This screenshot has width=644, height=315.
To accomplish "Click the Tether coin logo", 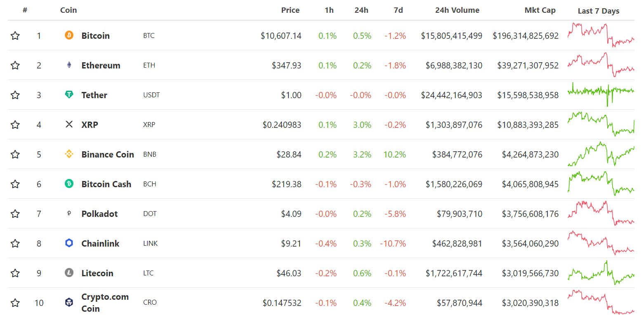I will [x=69, y=95].
